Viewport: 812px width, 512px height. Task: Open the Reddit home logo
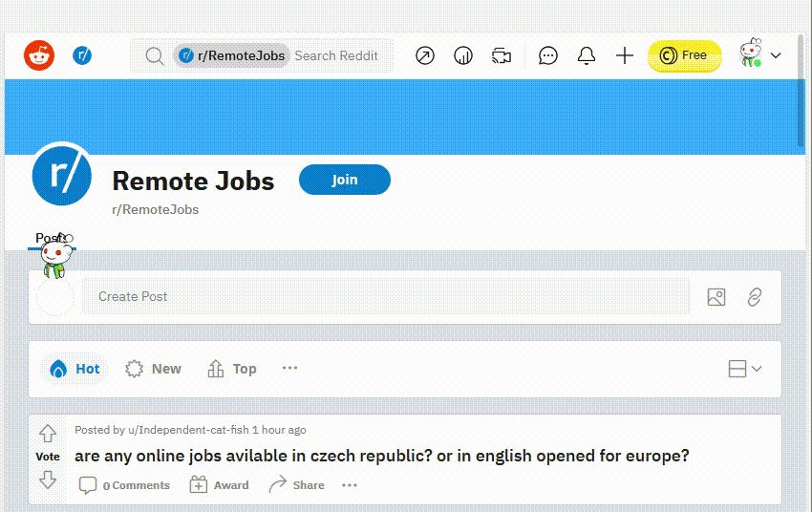[39, 55]
